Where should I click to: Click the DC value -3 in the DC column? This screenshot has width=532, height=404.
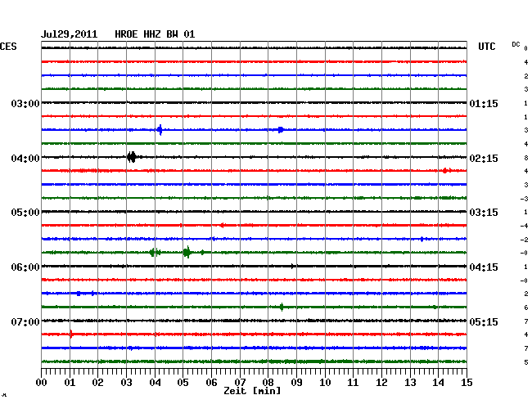pos(524,199)
